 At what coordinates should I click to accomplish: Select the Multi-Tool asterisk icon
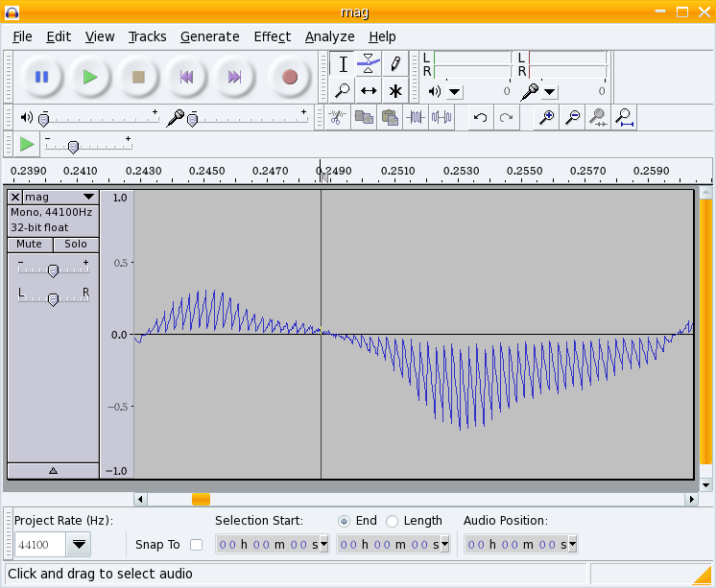[394, 91]
